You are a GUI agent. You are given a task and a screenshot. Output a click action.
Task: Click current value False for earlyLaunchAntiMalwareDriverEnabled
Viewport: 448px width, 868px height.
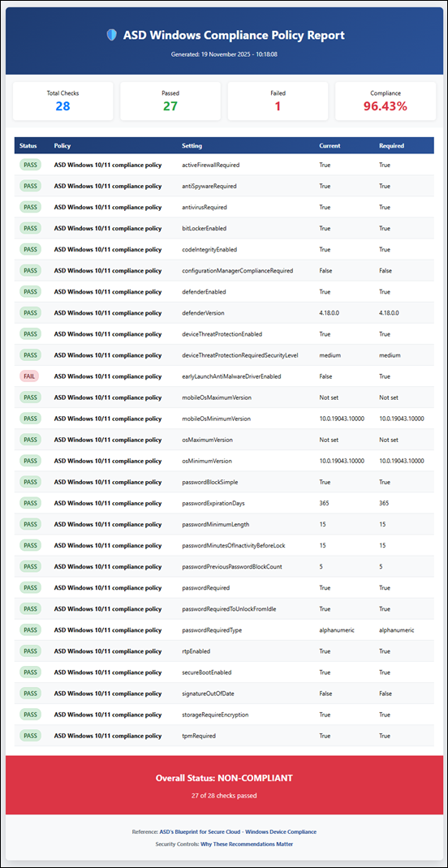(x=325, y=376)
